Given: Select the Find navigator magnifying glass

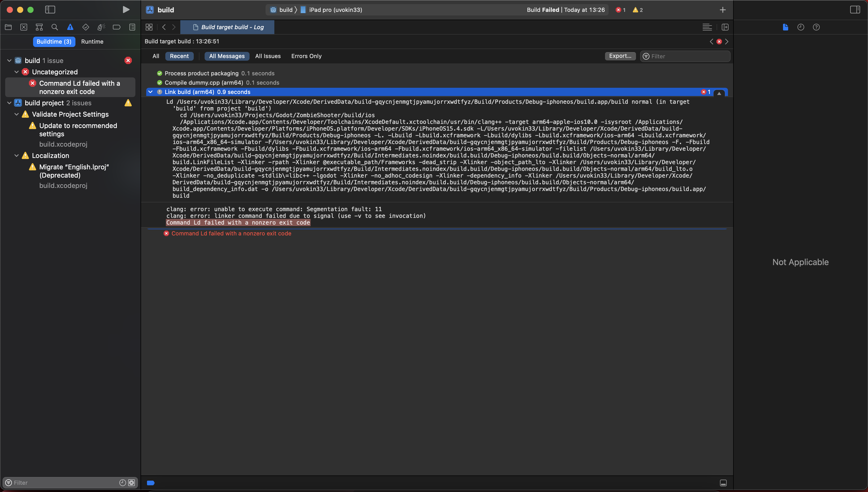Looking at the screenshot, I should [55, 27].
